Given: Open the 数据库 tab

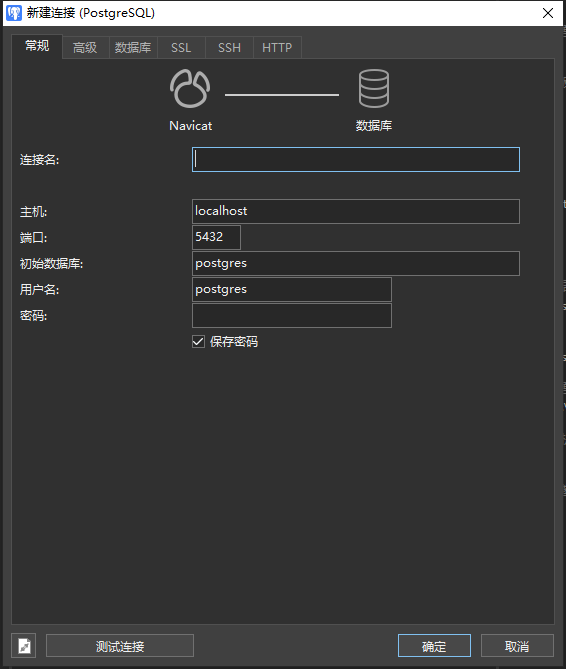Looking at the screenshot, I should 133,47.
